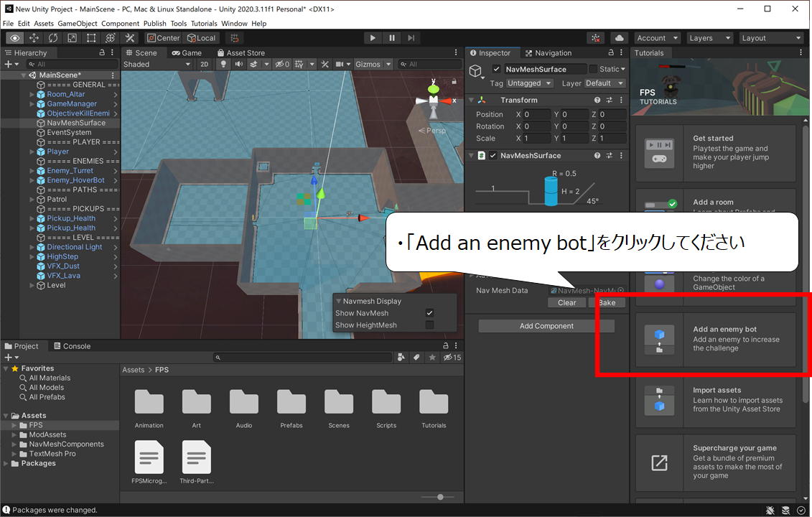Open the Tag Untagged dropdown
This screenshot has width=812, height=517.
coord(530,83)
